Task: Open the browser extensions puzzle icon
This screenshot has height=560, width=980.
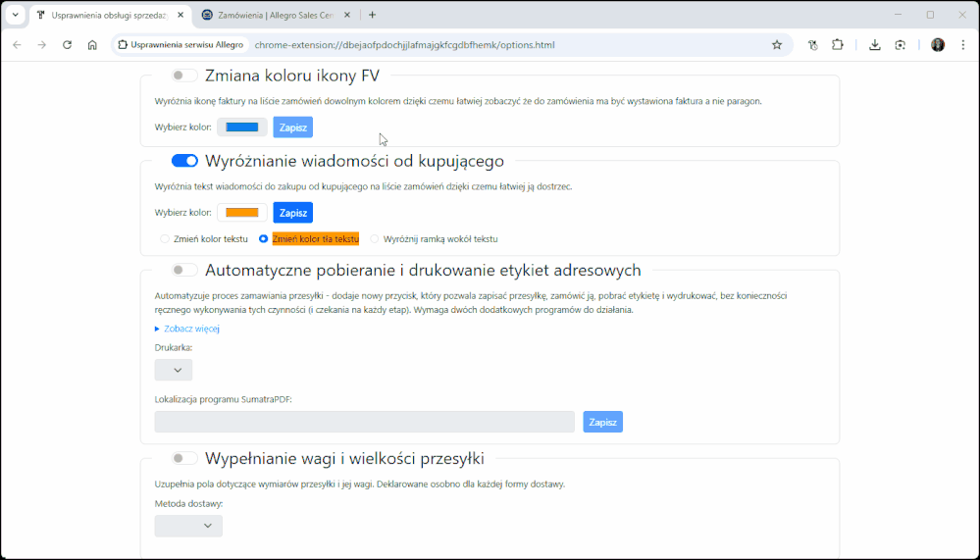Action: [838, 45]
